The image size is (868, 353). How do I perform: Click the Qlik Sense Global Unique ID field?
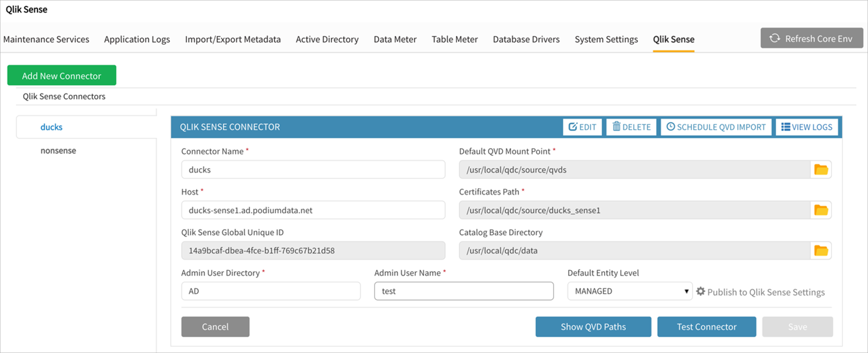pyautogui.click(x=313, y=251)
